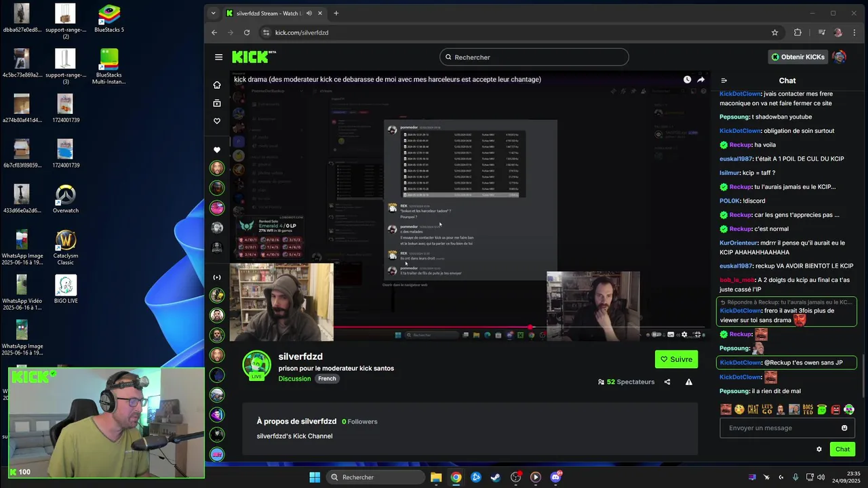Open the Browse icon in Kick sidebar
Viewport: 868px width, 488px height.
(x=217, y=103)
